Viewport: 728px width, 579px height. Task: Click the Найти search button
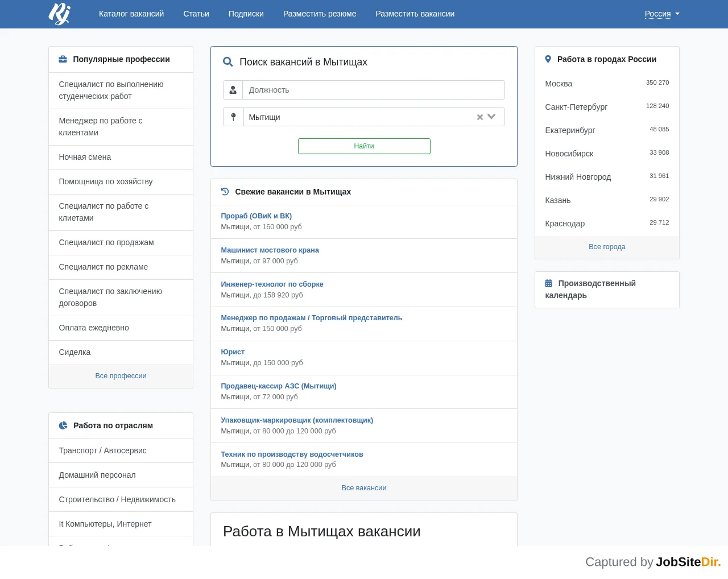[x=364, y=146]
